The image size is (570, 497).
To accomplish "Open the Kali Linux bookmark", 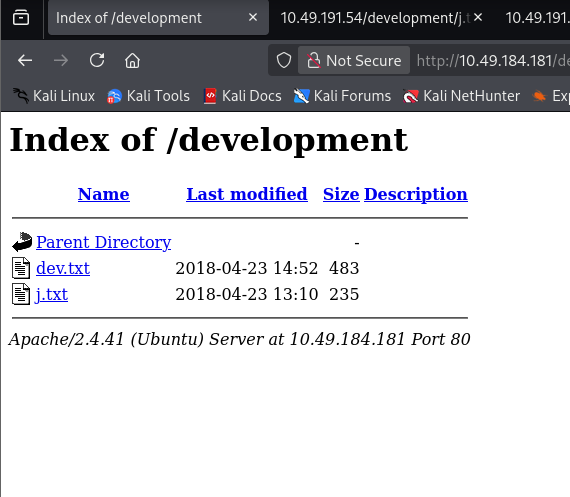I will coord(53,96).
